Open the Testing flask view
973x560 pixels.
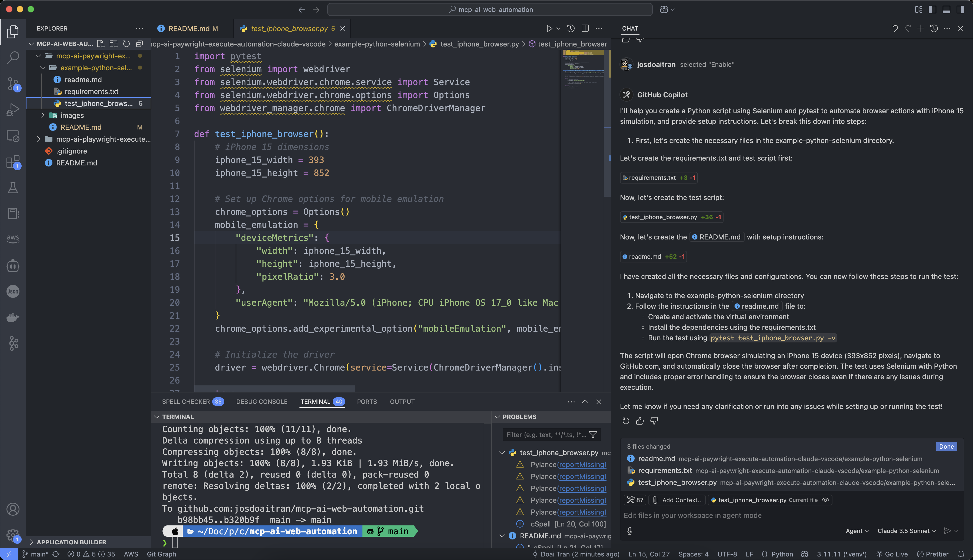[13, 188]
